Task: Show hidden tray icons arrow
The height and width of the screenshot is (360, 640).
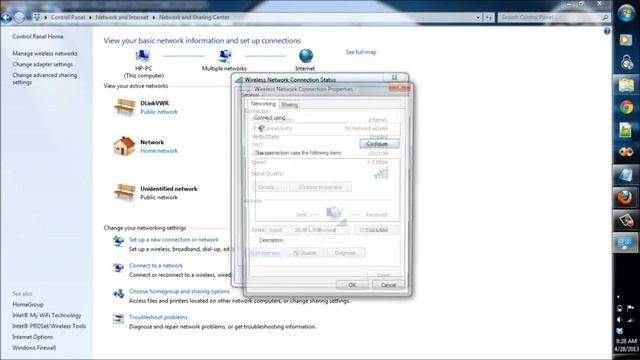Action: (x=618, y=297)
